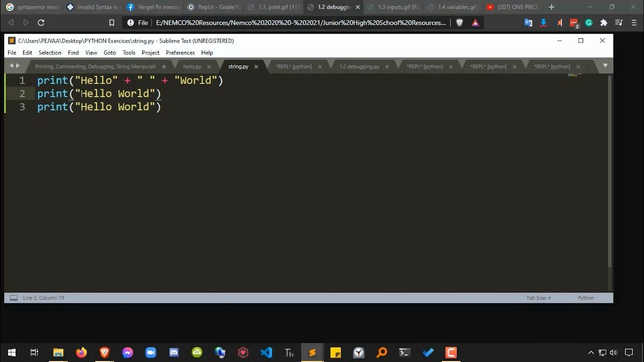Viewport: 644px width, 362px height.
Task: Click the minimap at editor top right
Action: click(x=575, y=75)
